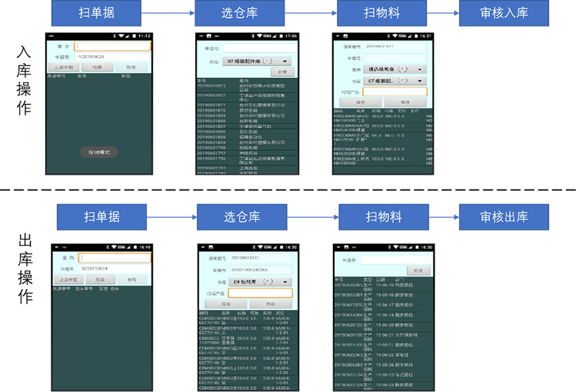Open the 07 组装配件库 warehouse dropdown at 17:06

coord(257,61)
